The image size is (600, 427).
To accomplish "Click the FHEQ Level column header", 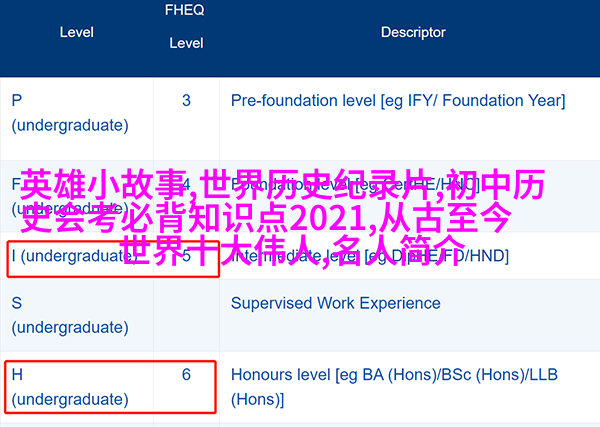I will click(186, 26).
